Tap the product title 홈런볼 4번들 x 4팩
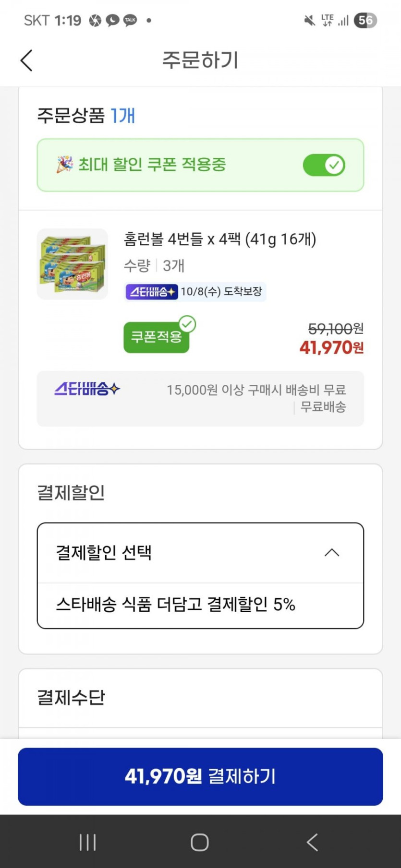This screenshot has width=401, height=868. click(220, 239)
